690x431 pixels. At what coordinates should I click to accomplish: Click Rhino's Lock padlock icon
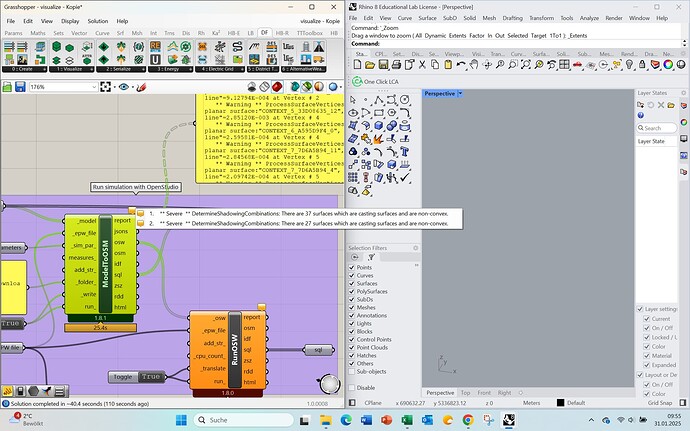pyautogui.click(x=642, y=65)
